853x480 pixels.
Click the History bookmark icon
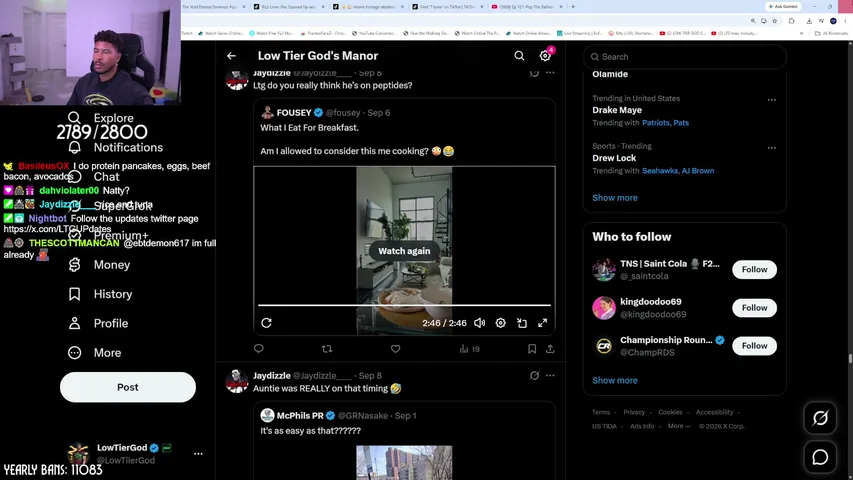75,294
